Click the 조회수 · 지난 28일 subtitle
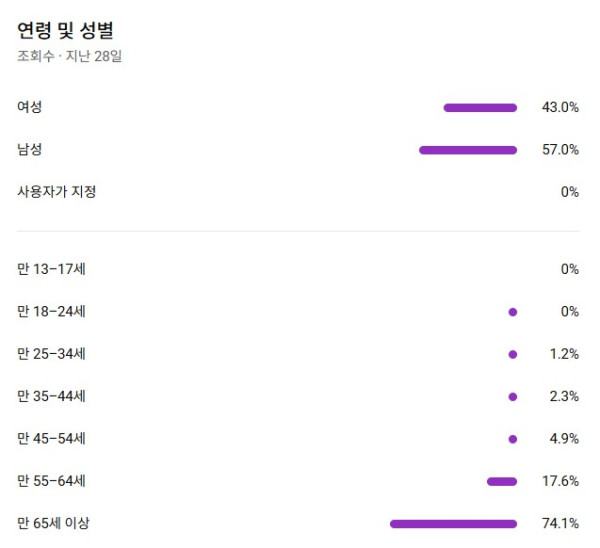The height and width of the screenshot is (548, 600). pos(70,56)
